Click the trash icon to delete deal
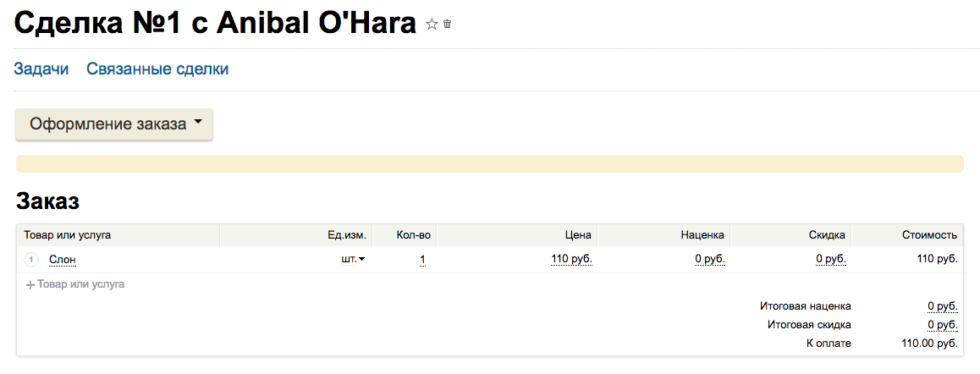Screen dimensions: 980x374 pyautogui.click(x=448, y=25)
